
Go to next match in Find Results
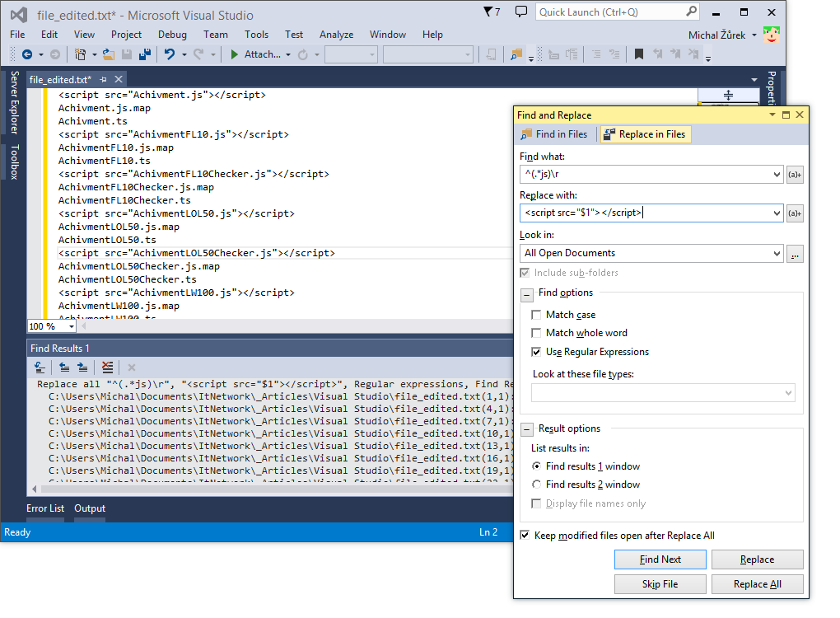[x=82, y=368]
